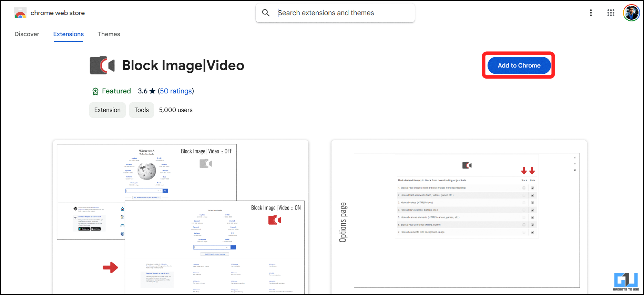This screenshot has height=295, width=644.
Task: Click the Block Image|Video extension icon
Action: 102,65
